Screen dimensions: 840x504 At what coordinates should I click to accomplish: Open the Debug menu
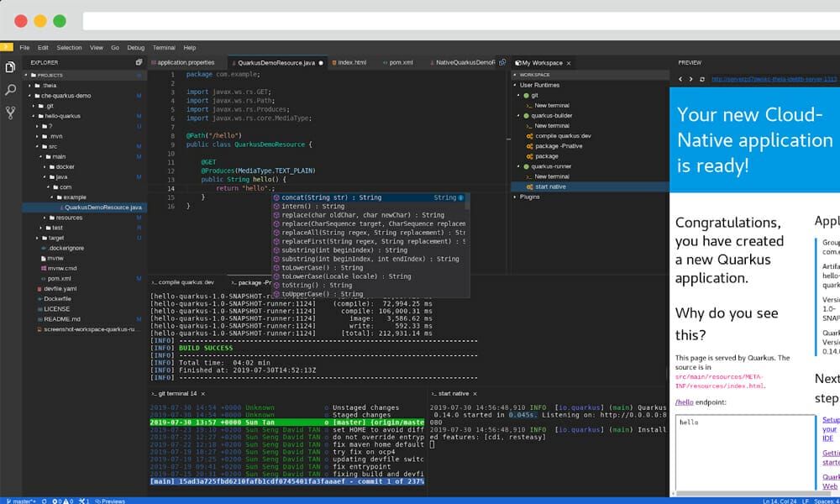coord(137,47)
